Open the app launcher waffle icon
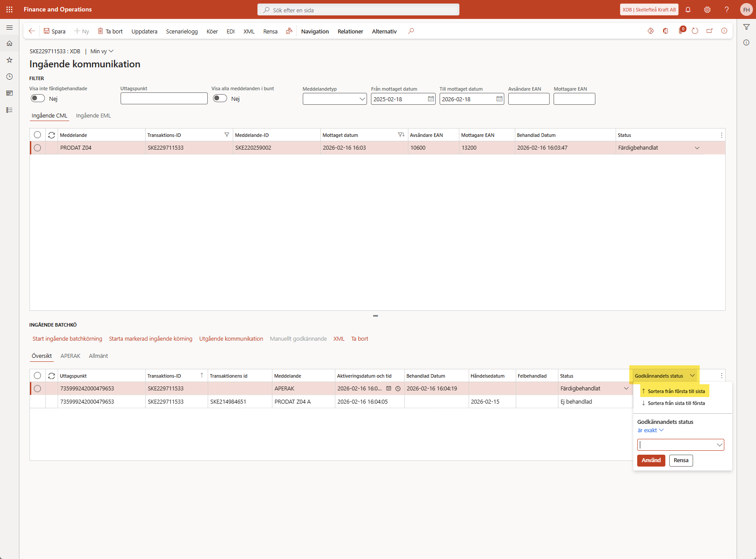 (x=9, y=9)
